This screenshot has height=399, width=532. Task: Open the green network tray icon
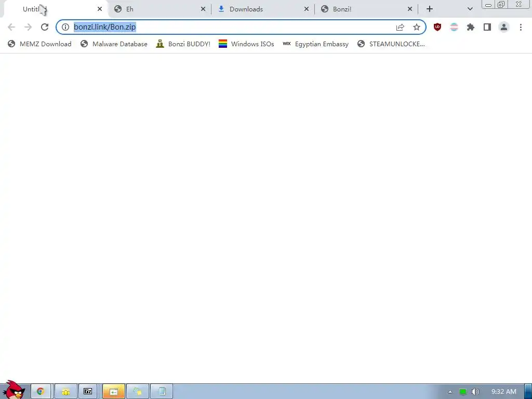click(463, 392)
